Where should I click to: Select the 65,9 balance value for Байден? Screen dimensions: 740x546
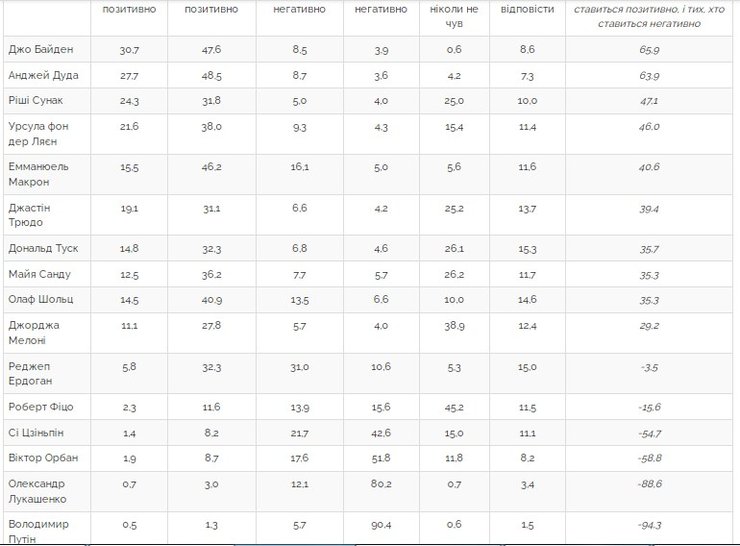pyautogui.click(x=651, y=49)
